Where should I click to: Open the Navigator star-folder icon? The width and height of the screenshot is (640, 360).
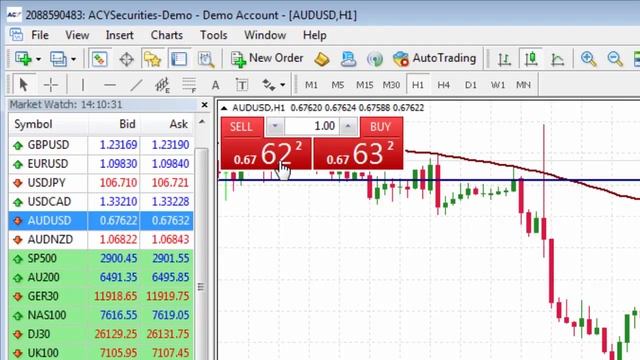tap(152, 59)
